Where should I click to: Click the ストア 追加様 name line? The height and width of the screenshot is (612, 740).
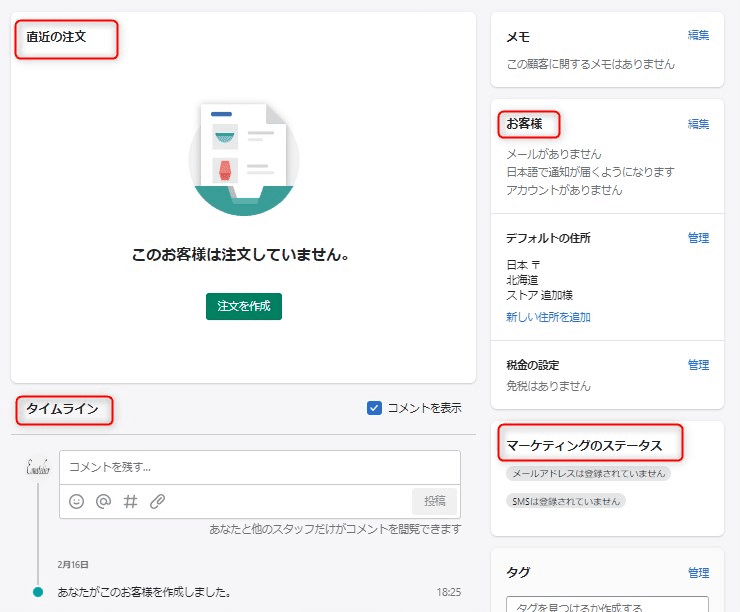(x=539, y=295)
